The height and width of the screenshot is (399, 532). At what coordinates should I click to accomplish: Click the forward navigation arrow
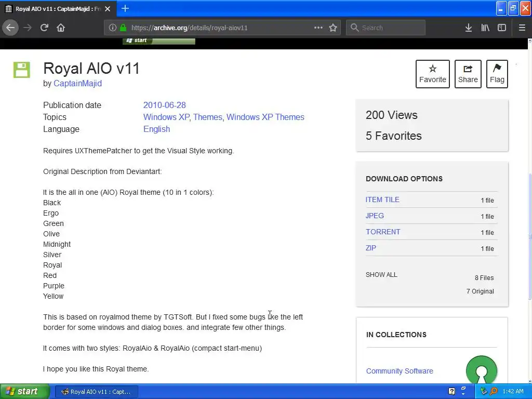pos(28,28)
